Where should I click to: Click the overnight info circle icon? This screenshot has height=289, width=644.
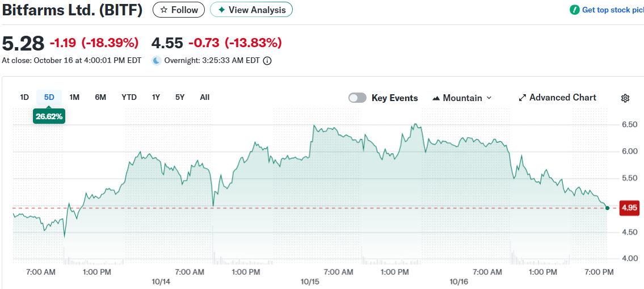click(267, 61)
